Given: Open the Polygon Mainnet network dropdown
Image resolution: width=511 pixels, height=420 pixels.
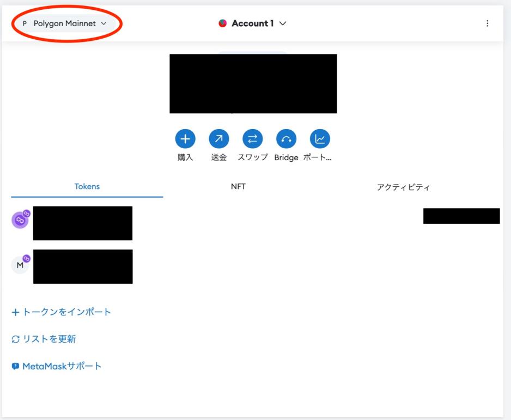Looking at the screenshot, I should pyautogui.click(x=64, y=23).
